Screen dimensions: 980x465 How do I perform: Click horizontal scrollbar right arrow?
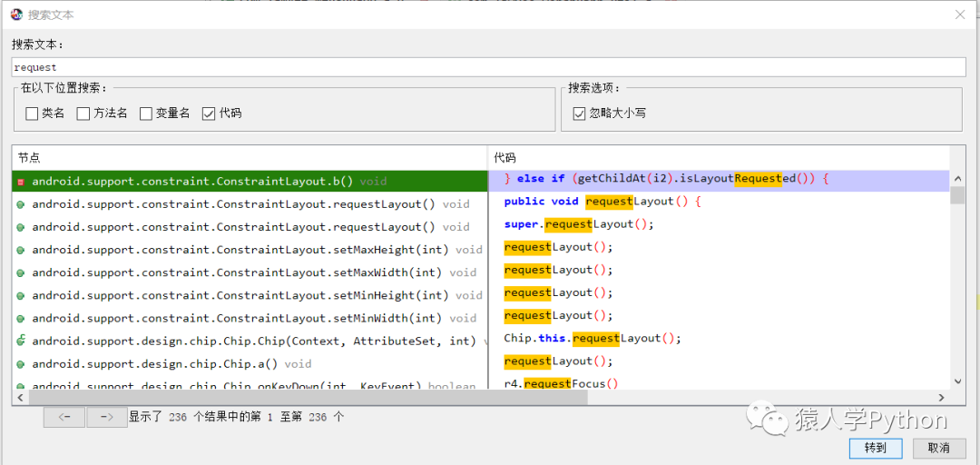[941, 398]
